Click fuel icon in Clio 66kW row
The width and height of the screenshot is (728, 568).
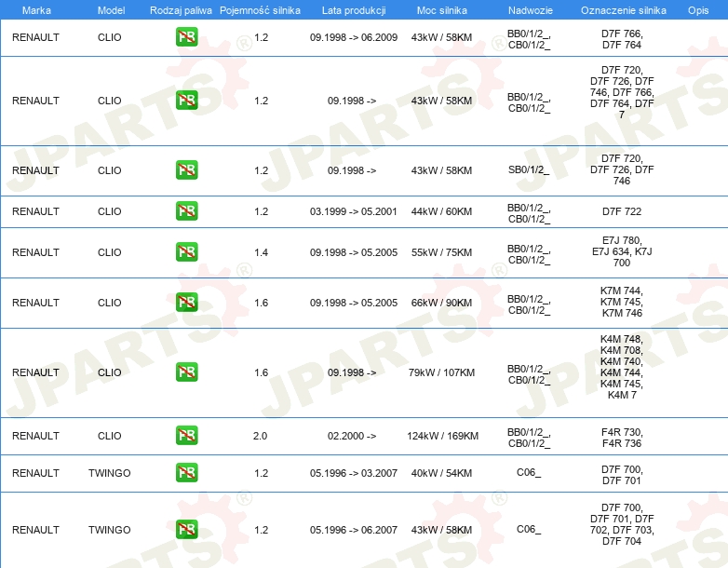(186, 302)
